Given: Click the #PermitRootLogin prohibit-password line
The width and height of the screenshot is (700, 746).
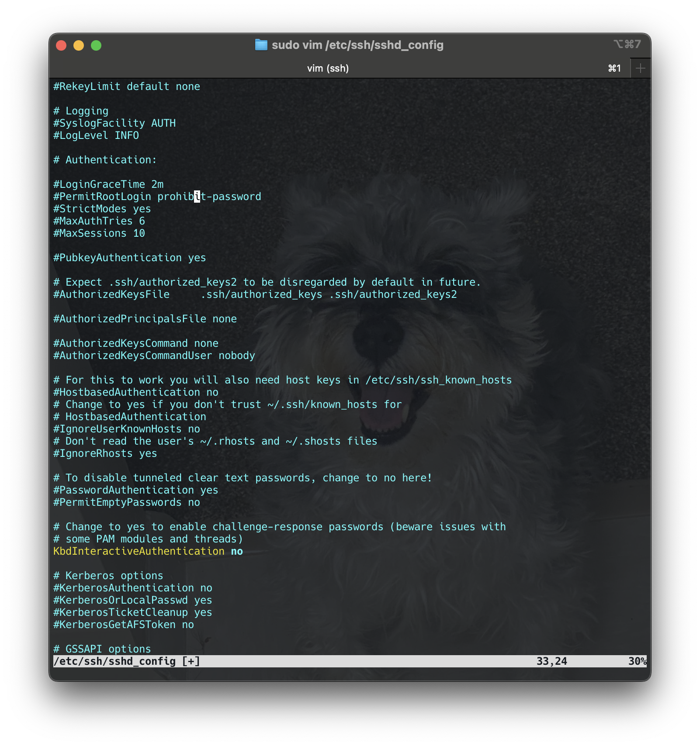Looking at the screenshot, I should pos(156,197).
